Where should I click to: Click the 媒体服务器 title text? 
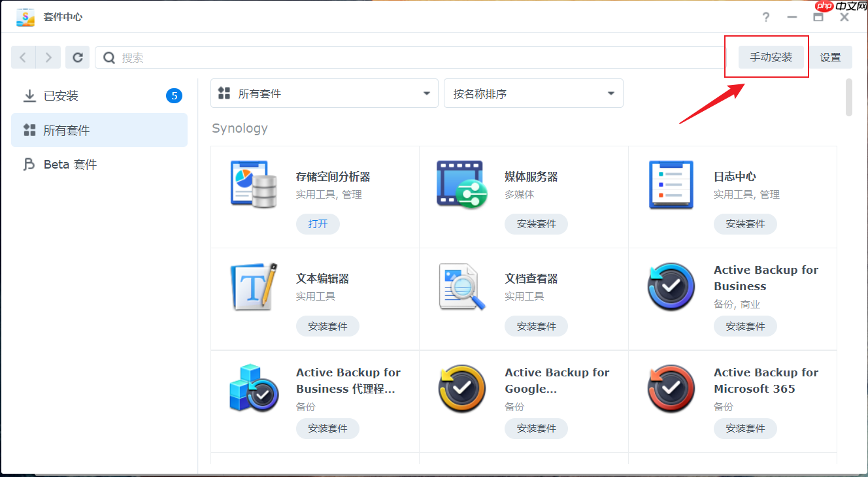pyautogui.click(x=531, y=176)
